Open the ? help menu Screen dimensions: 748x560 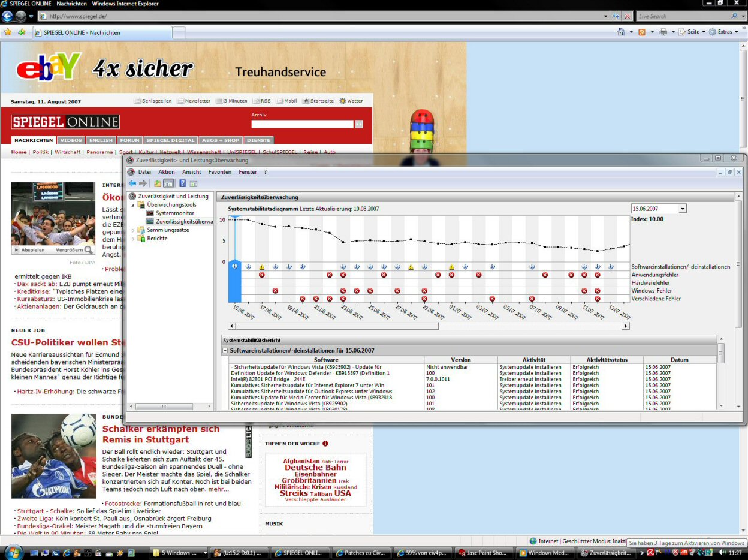[x=266, y=172]
